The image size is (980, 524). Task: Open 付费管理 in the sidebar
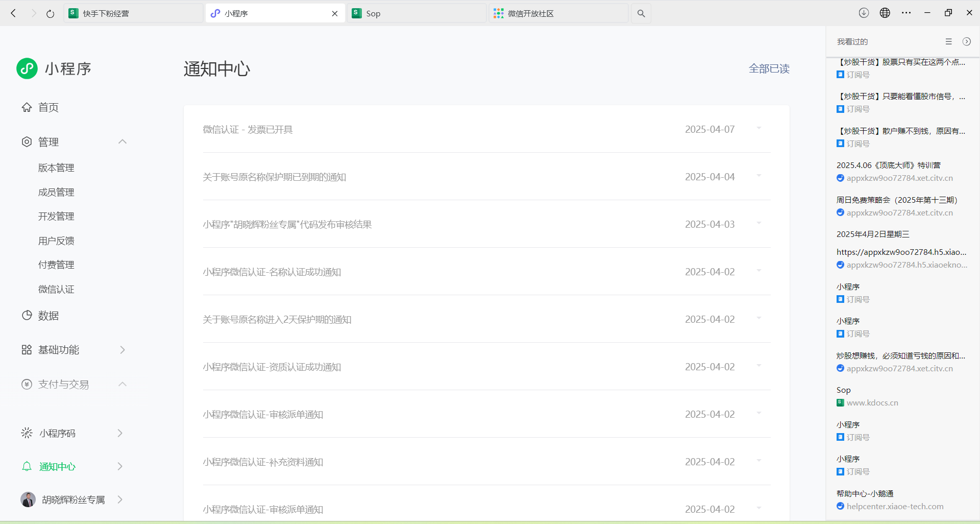point(56,265)
